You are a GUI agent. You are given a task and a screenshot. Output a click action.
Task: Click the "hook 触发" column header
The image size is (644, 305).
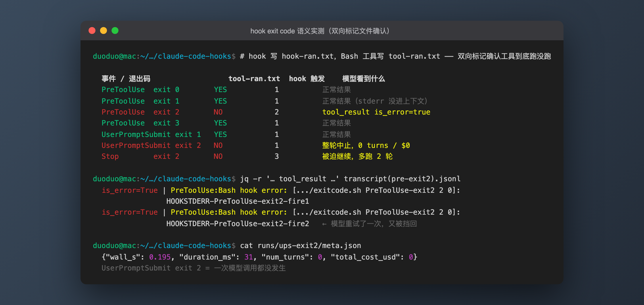pos(307,79)
